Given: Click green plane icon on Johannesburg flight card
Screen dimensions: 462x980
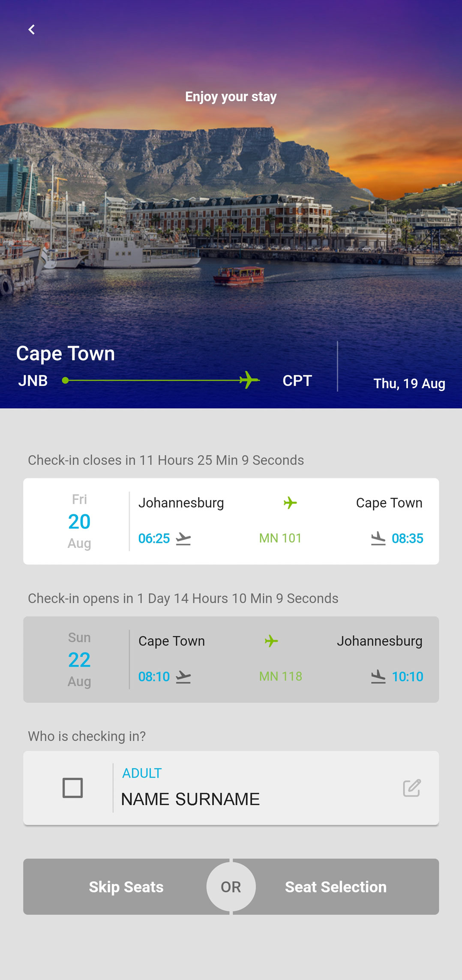Looking at the screenshot, I should pos(290,503).
